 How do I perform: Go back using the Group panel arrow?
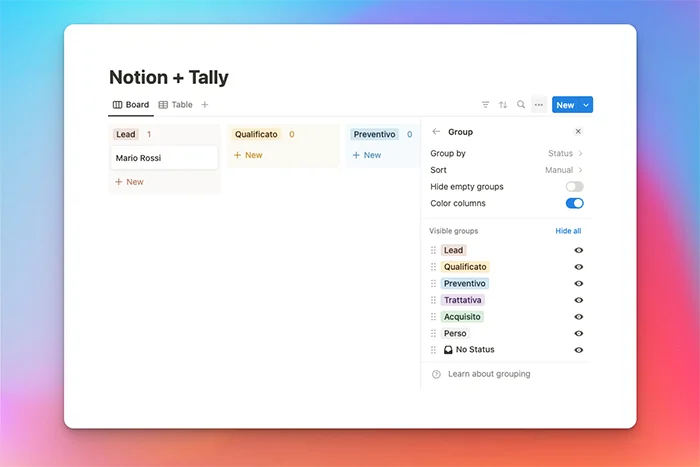tap(436, 132)
